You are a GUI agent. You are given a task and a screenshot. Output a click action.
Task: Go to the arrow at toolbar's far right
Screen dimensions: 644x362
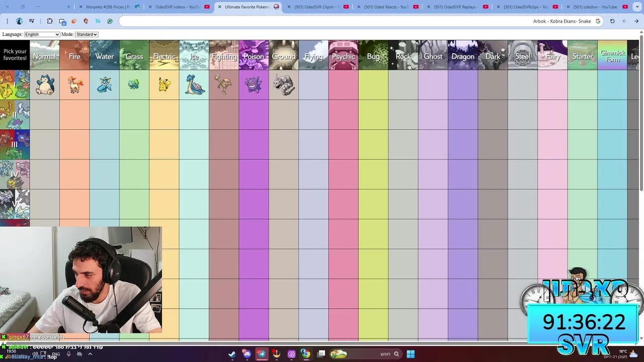tap(636, 21)
